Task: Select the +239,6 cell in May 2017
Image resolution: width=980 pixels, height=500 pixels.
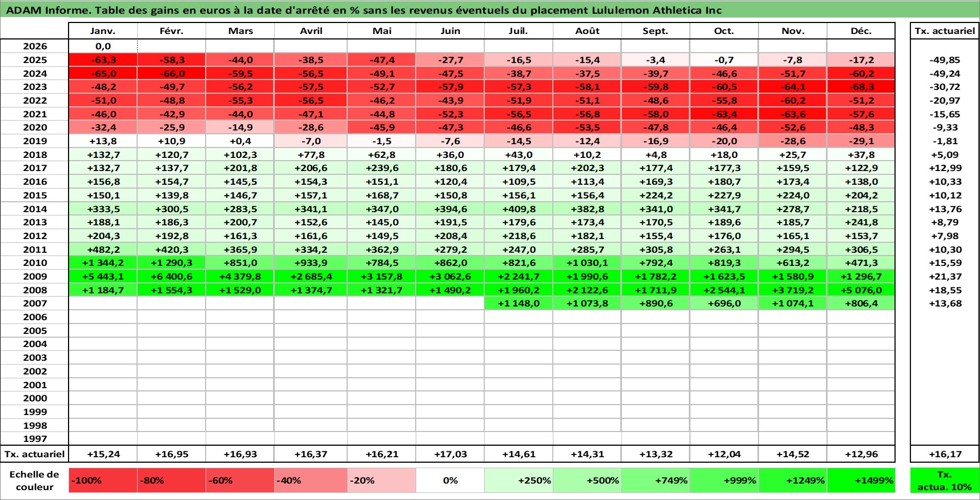Action: pyautogui.click(x=382, y=168)
